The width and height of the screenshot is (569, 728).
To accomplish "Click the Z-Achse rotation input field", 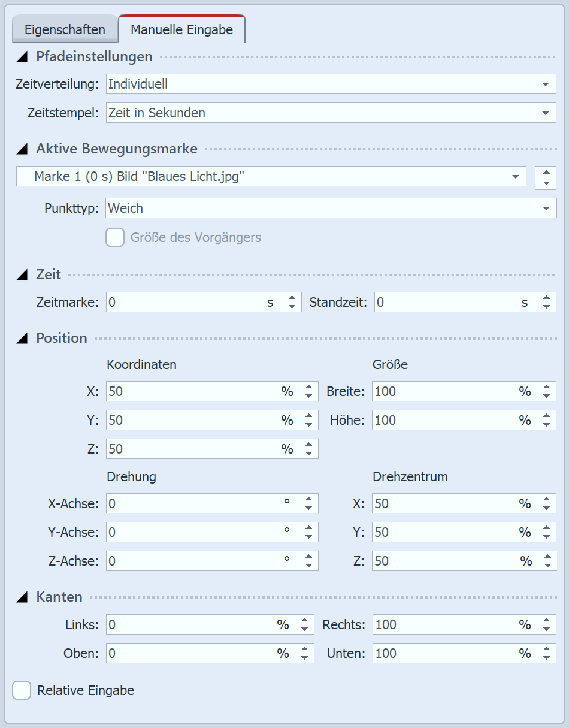I will click(x=192, y=561).
